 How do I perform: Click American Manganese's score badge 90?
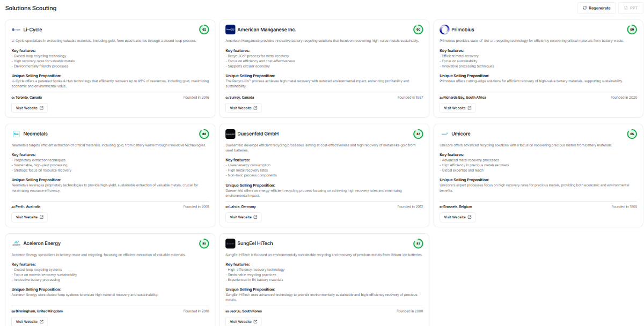coord(418,29)
